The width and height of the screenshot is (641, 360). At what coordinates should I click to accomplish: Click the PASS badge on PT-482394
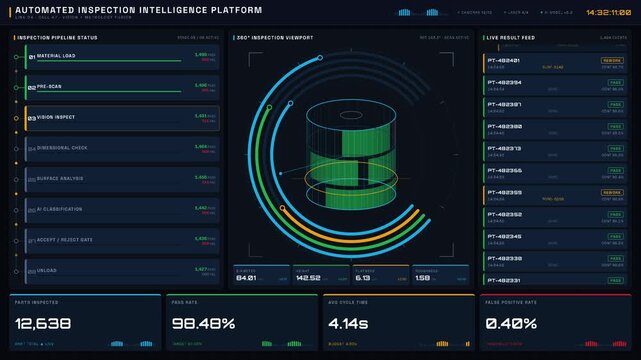pos(616,83)
